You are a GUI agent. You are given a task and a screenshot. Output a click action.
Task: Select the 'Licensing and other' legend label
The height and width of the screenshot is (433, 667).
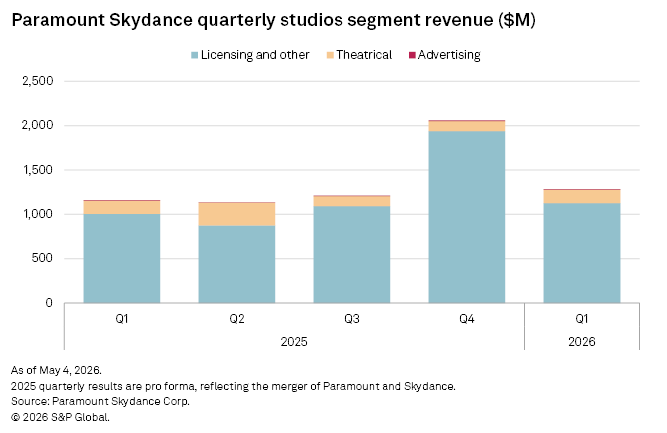[255, 55]
